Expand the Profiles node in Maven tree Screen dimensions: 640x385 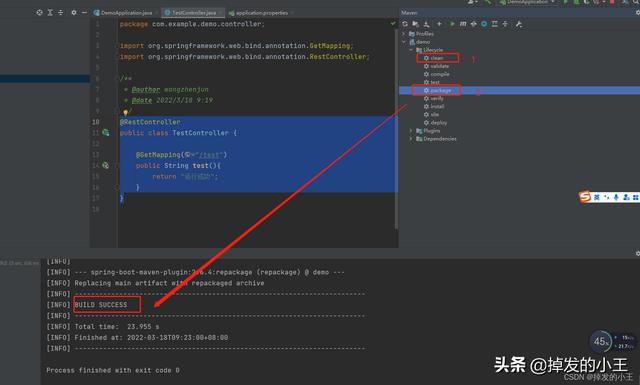(x=404, y=33)
